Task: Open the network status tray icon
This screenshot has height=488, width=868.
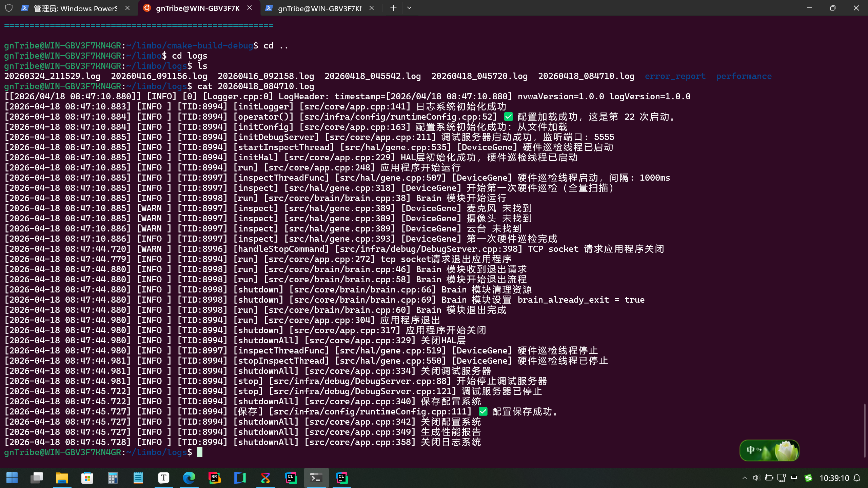Action: click(x=782, y=478)
